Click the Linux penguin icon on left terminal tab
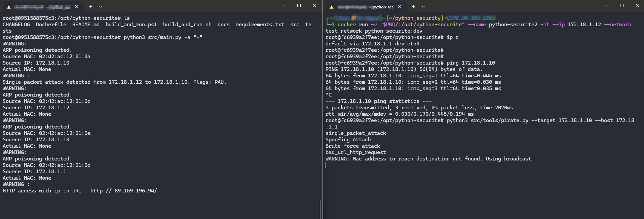The image size is (644, 219). tap(9, 7)
